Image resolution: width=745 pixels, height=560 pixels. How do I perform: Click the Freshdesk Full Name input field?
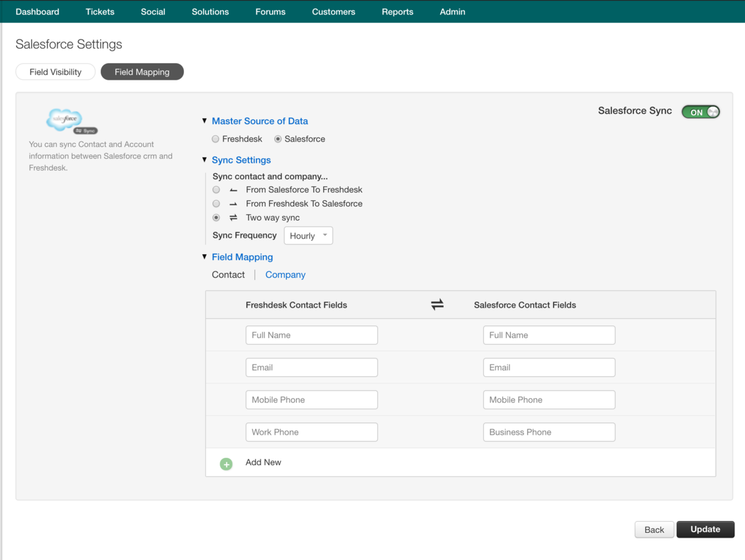pos(311,335)
